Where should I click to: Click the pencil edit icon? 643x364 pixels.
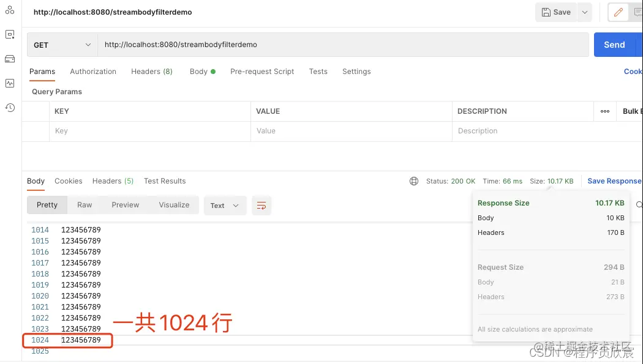click(x=618, y=12)
